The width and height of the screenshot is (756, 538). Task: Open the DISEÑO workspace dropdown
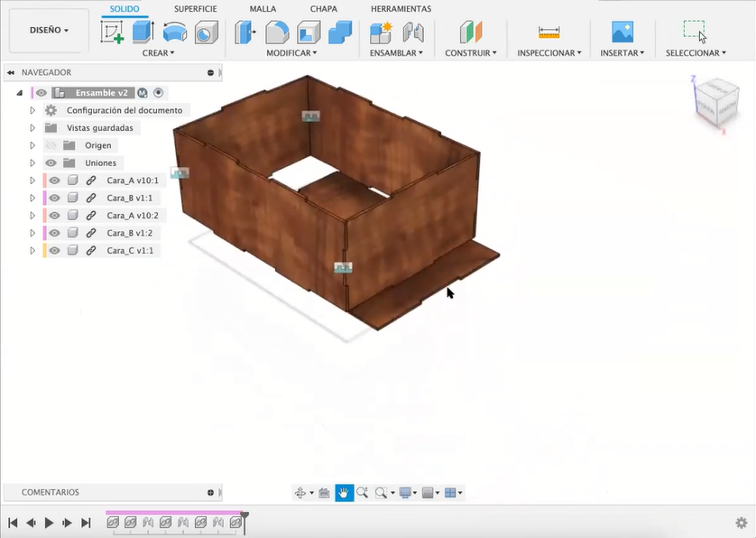tap(50, 30)
